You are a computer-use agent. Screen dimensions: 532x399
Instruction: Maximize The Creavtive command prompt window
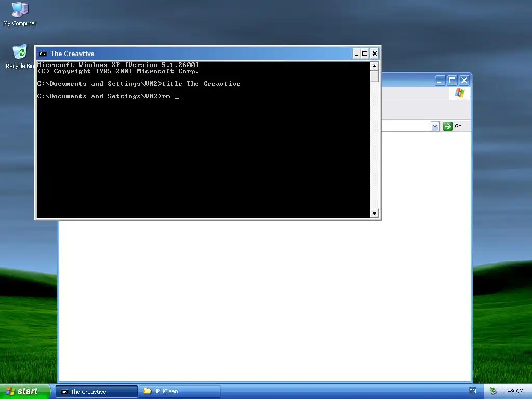click(x=365, y=54)
